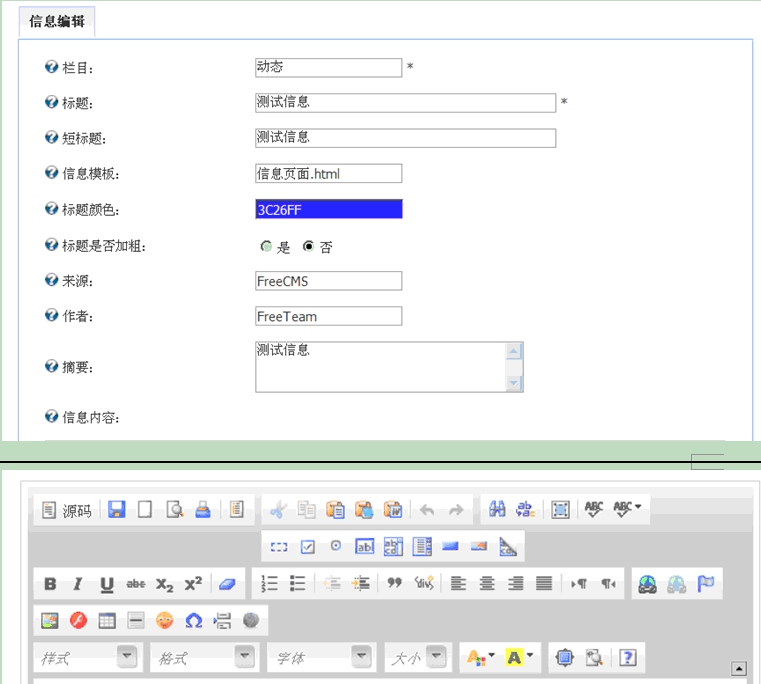
Task: Click the Insert Link globe icon
Action: 647,584
